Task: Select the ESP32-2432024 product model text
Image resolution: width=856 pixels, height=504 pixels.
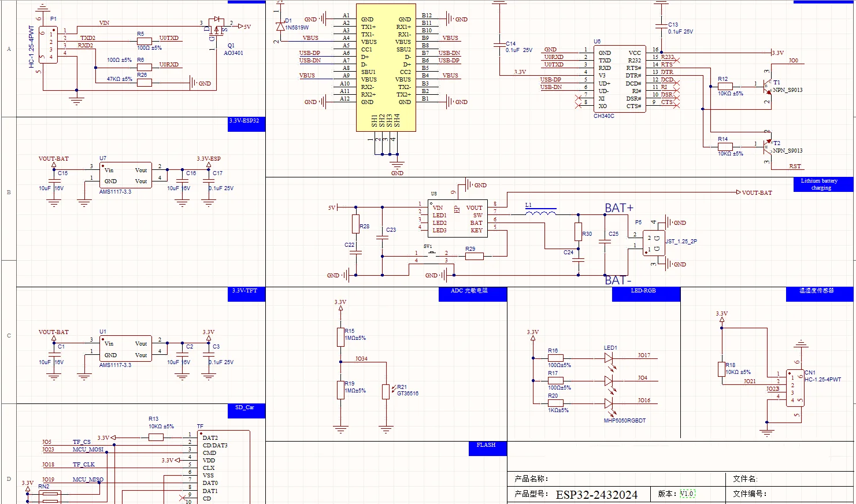Action: 596,495
